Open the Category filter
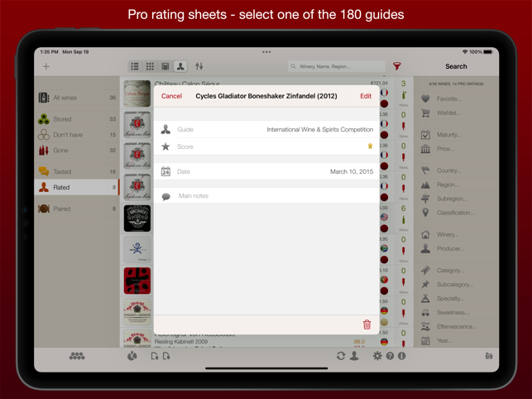Screen dimensions: 532x399 pos(456,271)
